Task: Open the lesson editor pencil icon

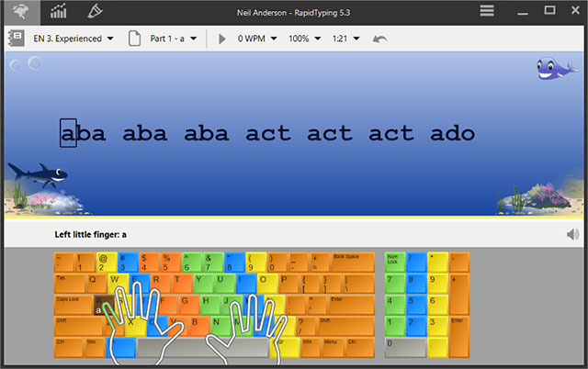Action: click(x=95, y=11)
